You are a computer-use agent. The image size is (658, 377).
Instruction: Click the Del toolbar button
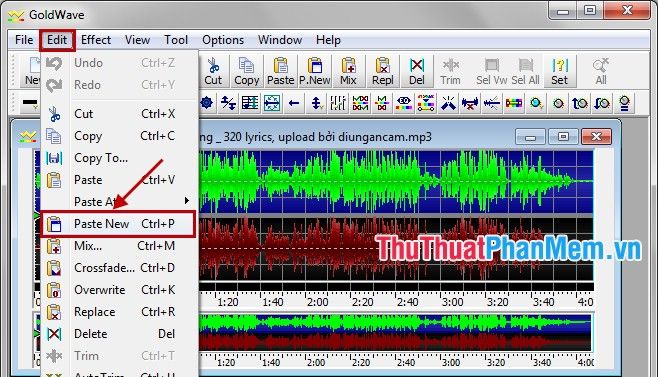[416, 71]
